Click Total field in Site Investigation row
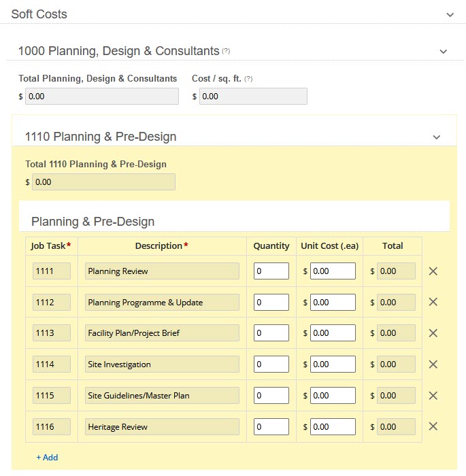Viewport: 466px width, 476px height. (396, 364)
